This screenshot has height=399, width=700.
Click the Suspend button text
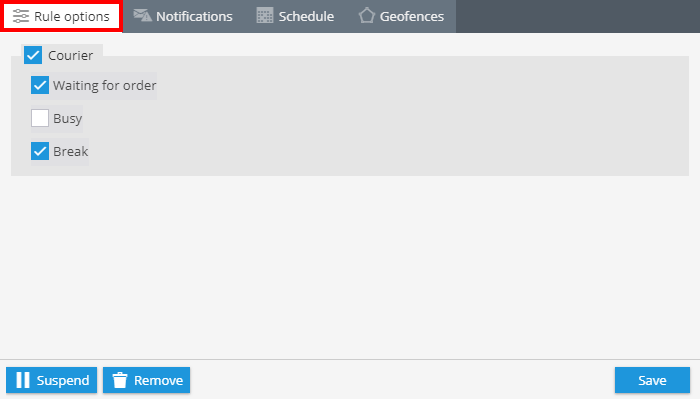click(63, 380)
